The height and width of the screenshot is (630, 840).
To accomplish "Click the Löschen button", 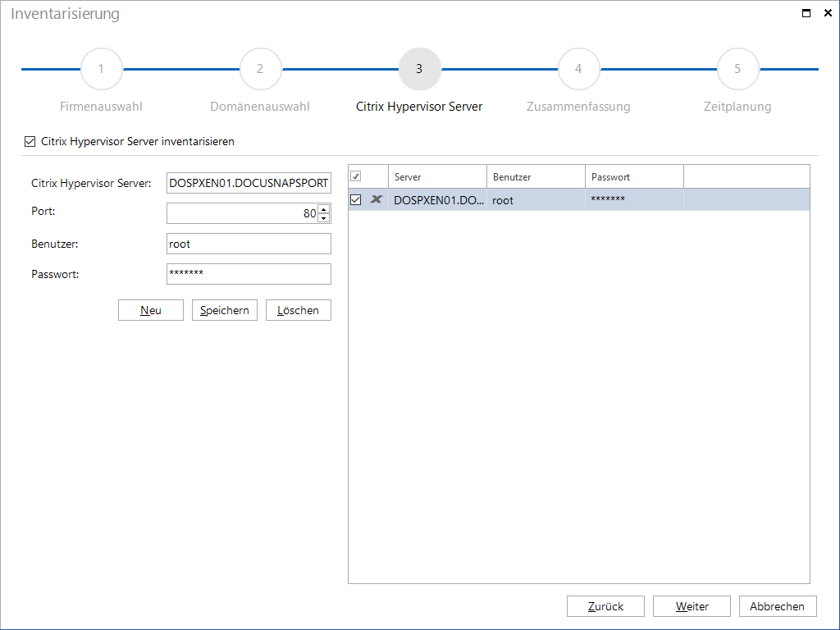I will 299,310.
